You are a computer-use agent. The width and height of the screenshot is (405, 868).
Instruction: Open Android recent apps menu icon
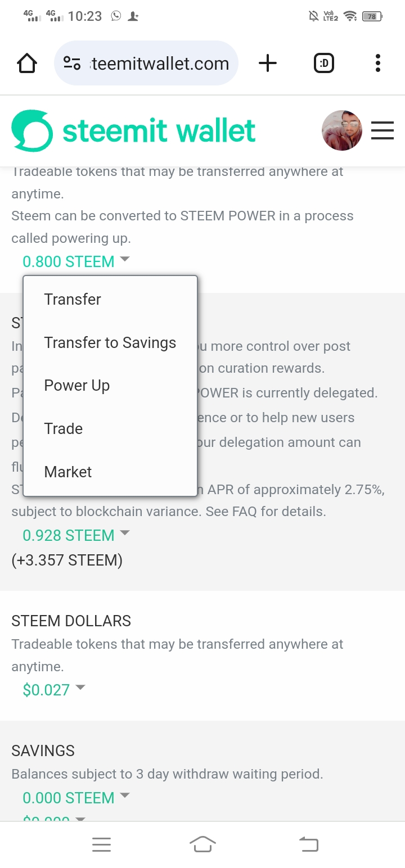[101, 844]
